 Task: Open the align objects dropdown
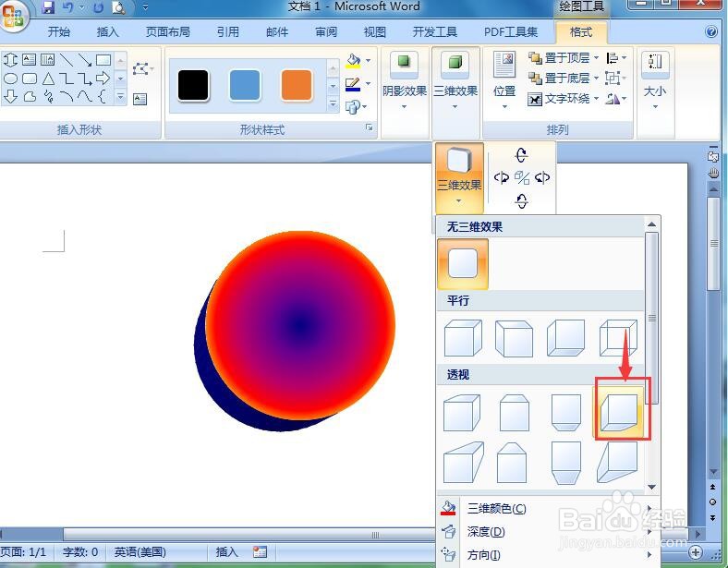coord(616,58)
